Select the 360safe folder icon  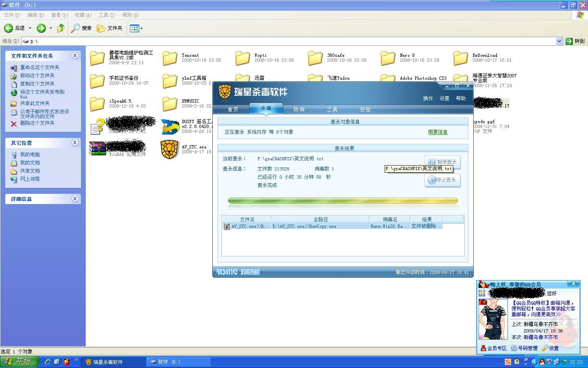tap(315, 58)
